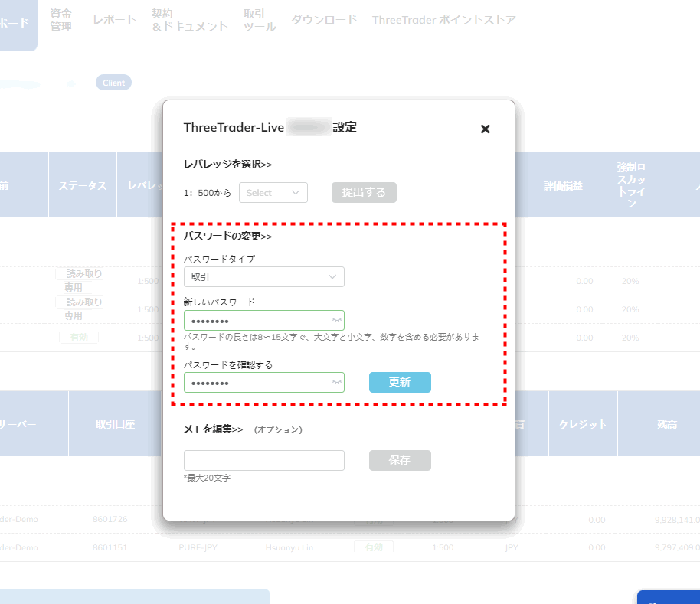The height and width of the screenshot is (604, 700).
Task: Close the ThreeTrader-Live settings dialog
Action: (x=486, y=129)
